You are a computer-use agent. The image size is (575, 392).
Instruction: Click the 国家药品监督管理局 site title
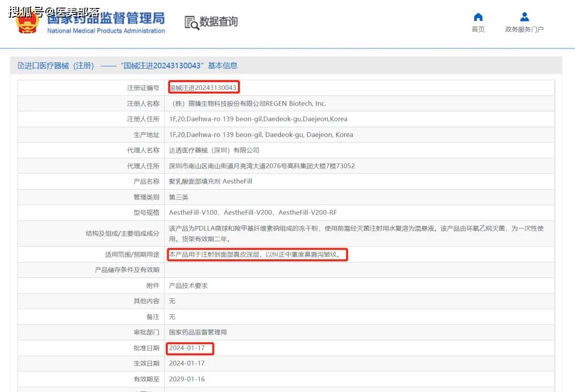point(106,18)
